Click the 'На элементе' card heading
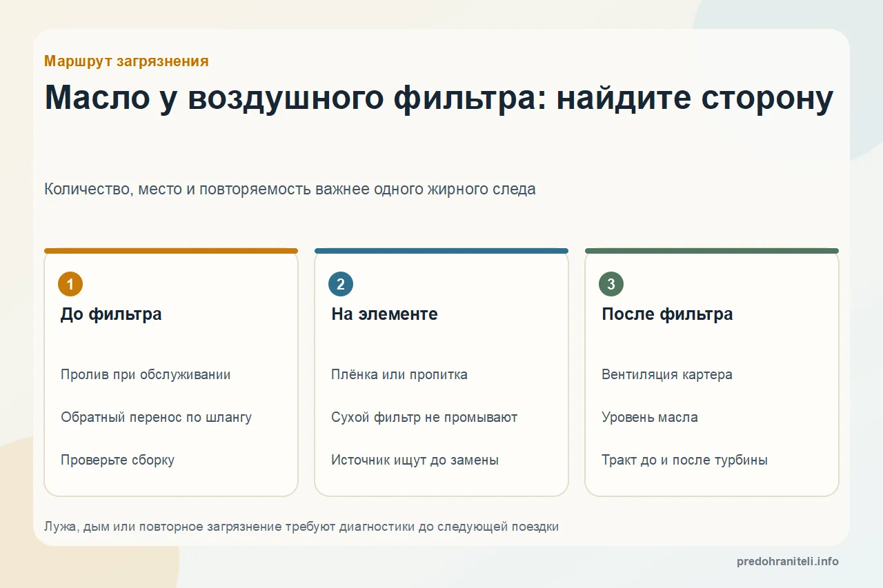This screenshot has height=588, width=883. [x=384, y=314]
